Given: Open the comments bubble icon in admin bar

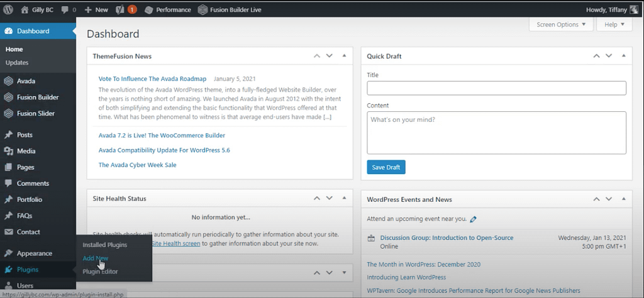Looking at the screenshot, I should point(65,10).
